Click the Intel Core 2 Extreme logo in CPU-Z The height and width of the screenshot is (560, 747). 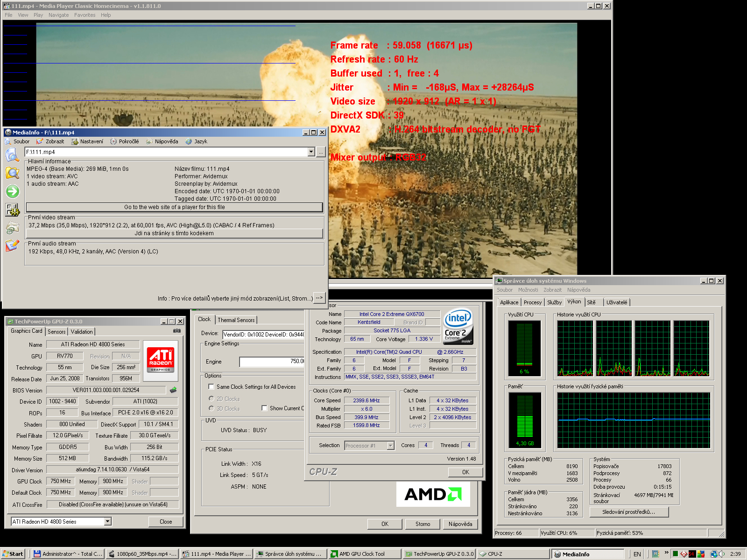[458, 327]
